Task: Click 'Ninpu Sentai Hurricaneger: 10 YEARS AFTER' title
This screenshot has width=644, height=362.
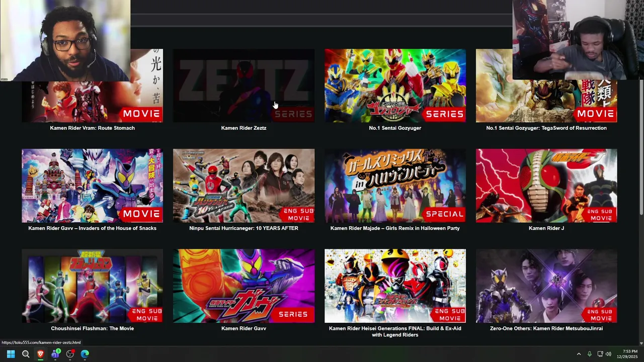Action: tap(244, 228)
